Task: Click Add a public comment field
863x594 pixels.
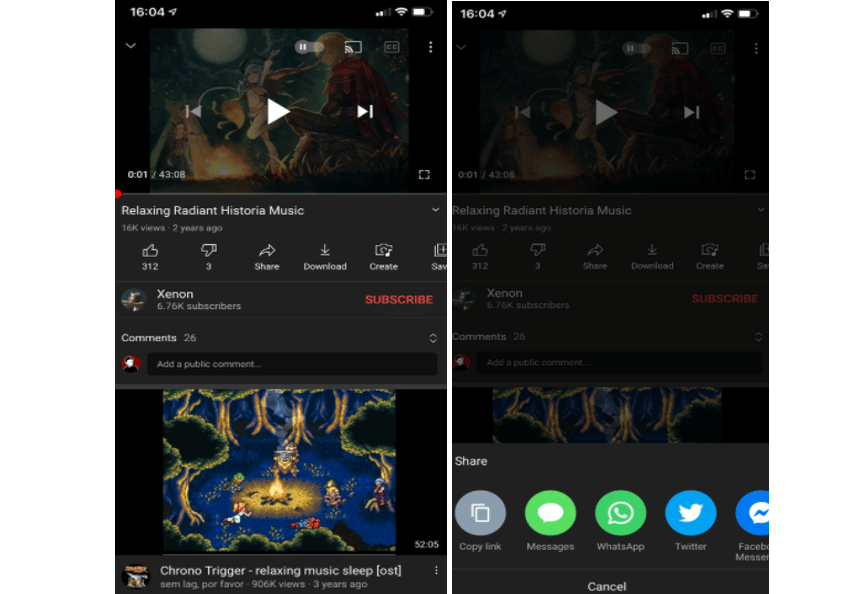Action: click(292, 364)
